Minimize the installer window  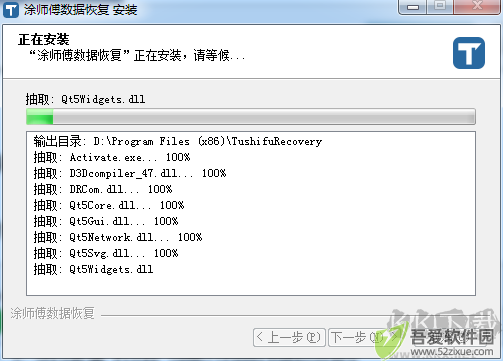coord(412,7)
